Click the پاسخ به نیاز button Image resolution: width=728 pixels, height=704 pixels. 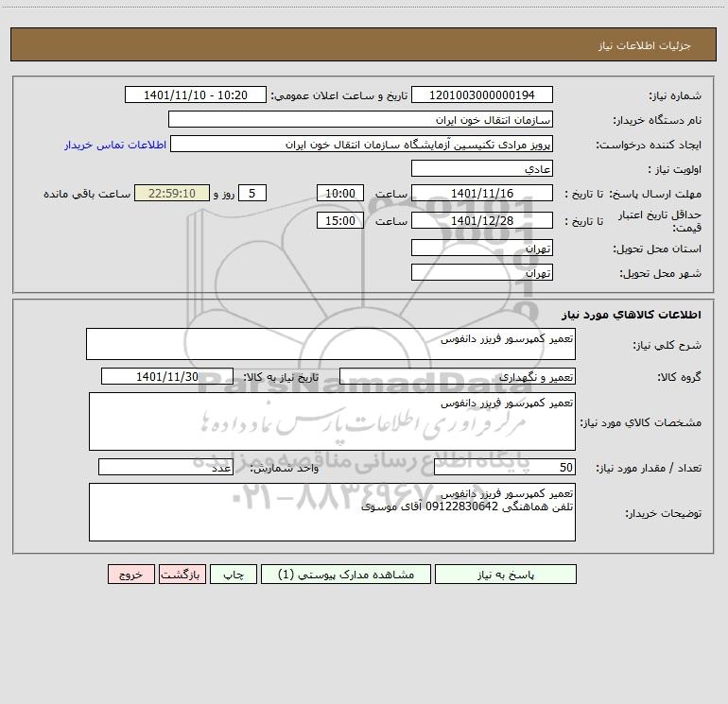[506, 575]
